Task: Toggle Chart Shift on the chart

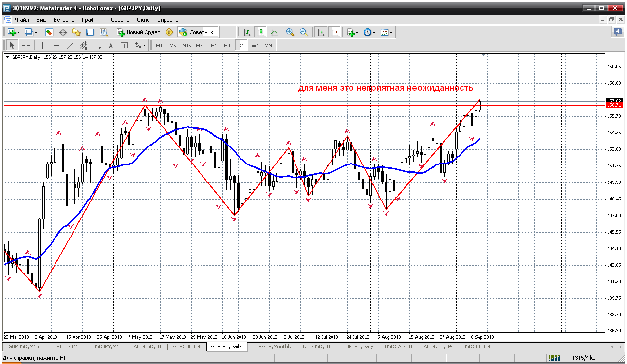Action: [334, 32]
